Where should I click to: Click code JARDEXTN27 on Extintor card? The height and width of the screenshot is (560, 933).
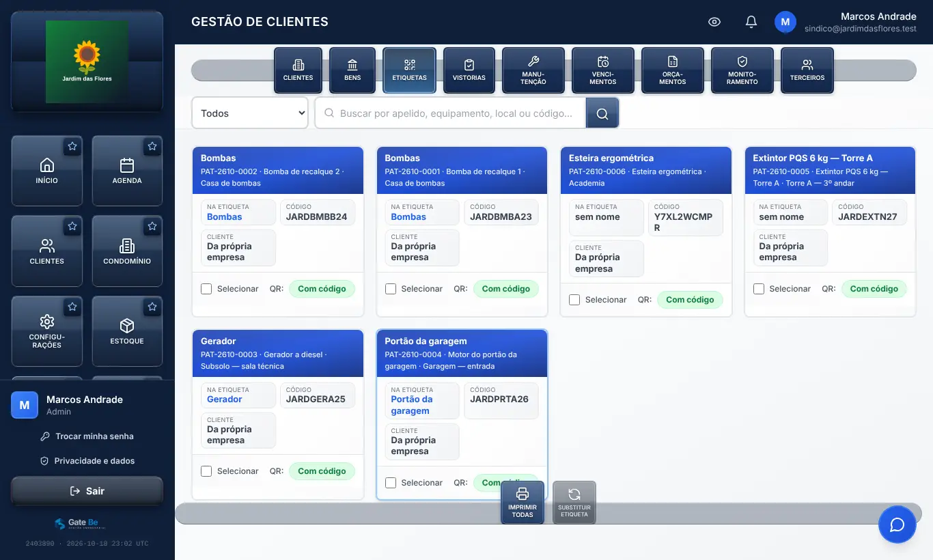pyautogui.click(x=867, y=217)
